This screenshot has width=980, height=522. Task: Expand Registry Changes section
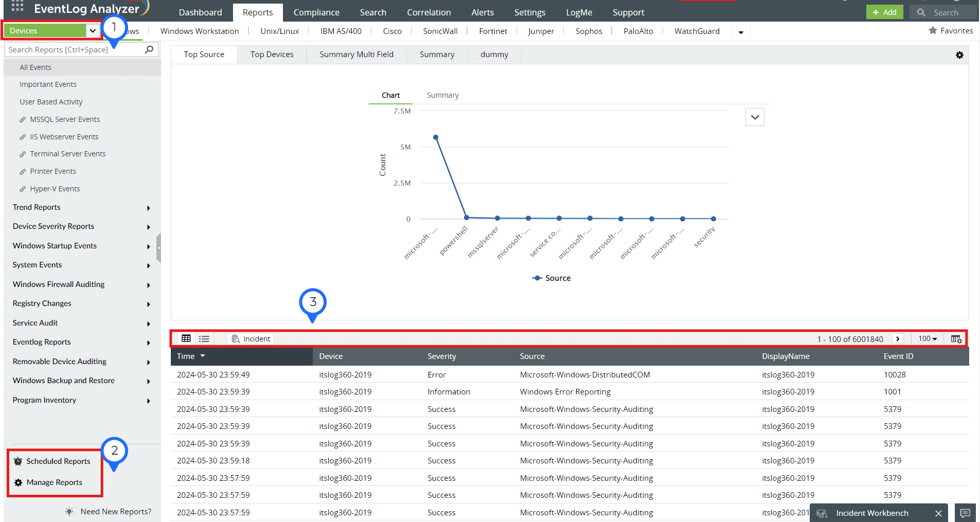point(148,304)
